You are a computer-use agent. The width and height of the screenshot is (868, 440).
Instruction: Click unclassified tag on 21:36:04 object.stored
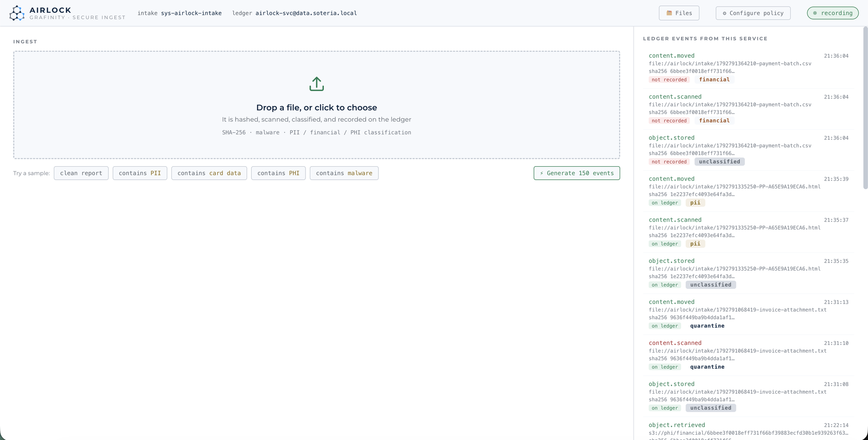point(720,162)
